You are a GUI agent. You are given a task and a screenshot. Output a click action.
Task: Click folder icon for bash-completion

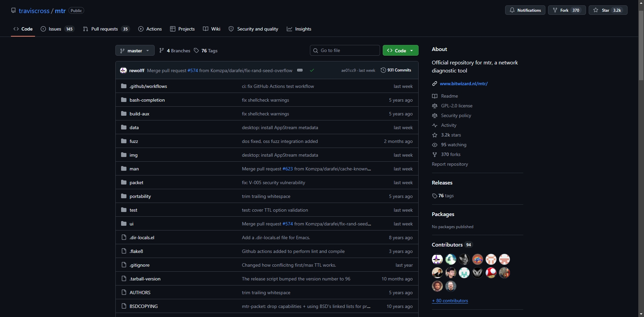click(x=124, y=100)
